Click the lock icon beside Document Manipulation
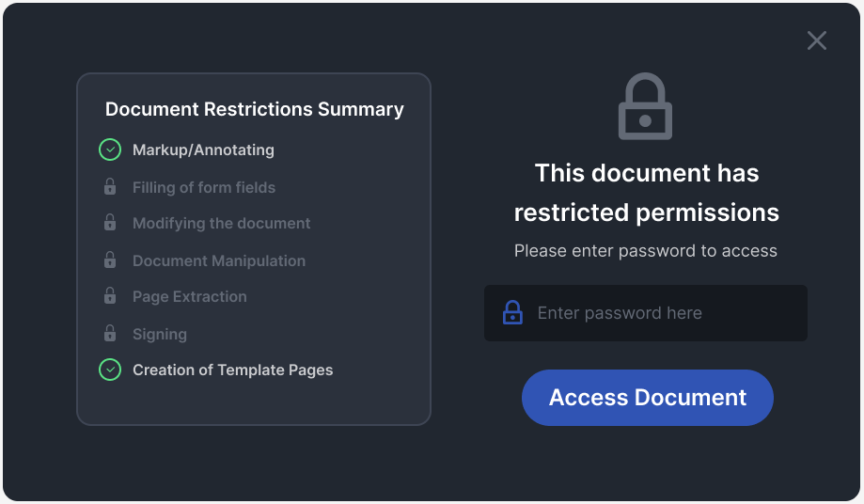This screenshot has height=504, width=864. [110, 260]
